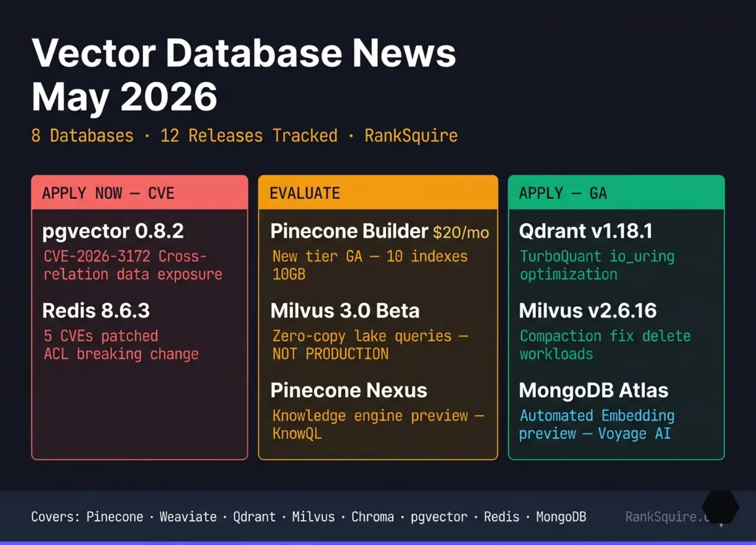The width and height of the screenshot is (756, 545).
Task: Click the 'Pinecone Builder' entry title
Action: (x=349, y=231)
